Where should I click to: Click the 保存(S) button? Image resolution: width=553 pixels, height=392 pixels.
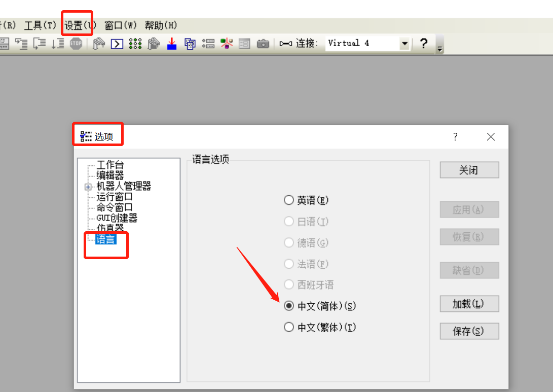pos(469,331)
